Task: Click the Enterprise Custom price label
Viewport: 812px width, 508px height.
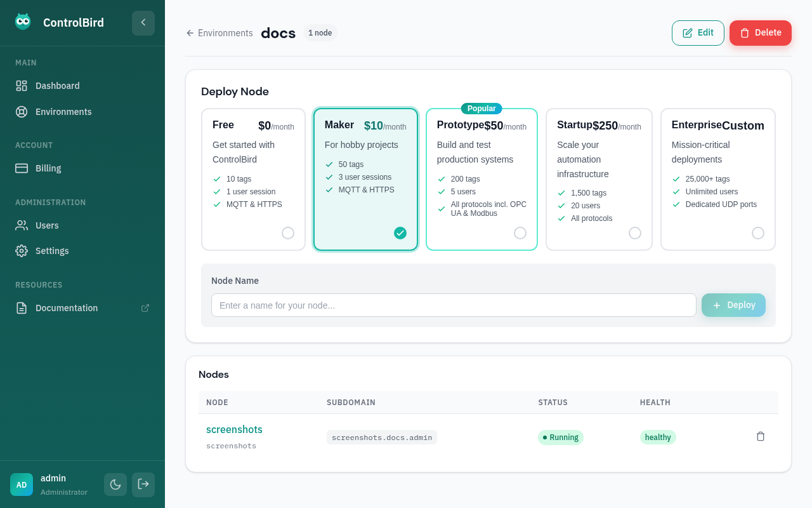Action: tap(743, 126)
